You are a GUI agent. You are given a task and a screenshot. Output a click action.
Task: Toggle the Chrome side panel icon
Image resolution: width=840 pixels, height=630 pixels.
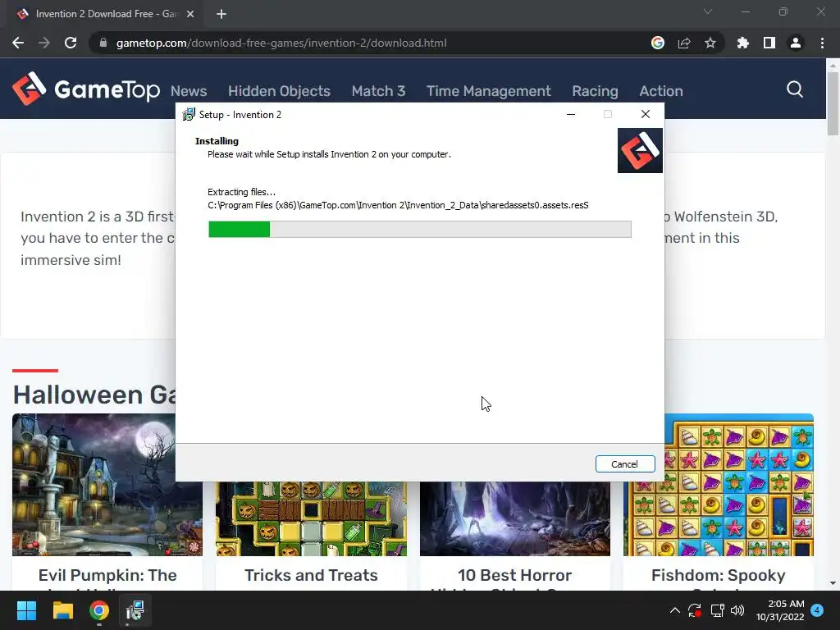(x=769, y=43)
